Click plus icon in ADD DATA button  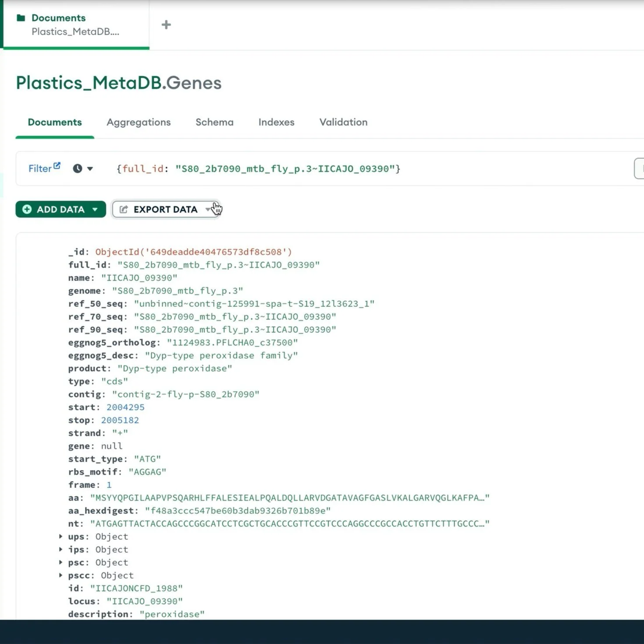point(27,209)
